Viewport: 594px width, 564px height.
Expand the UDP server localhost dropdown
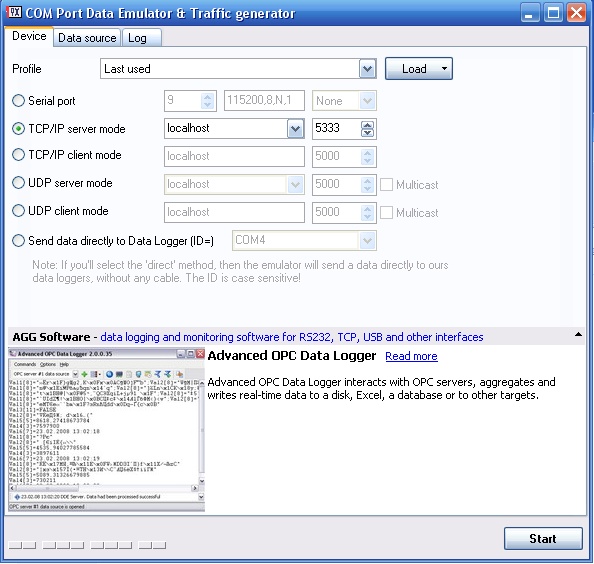(295, 184)
